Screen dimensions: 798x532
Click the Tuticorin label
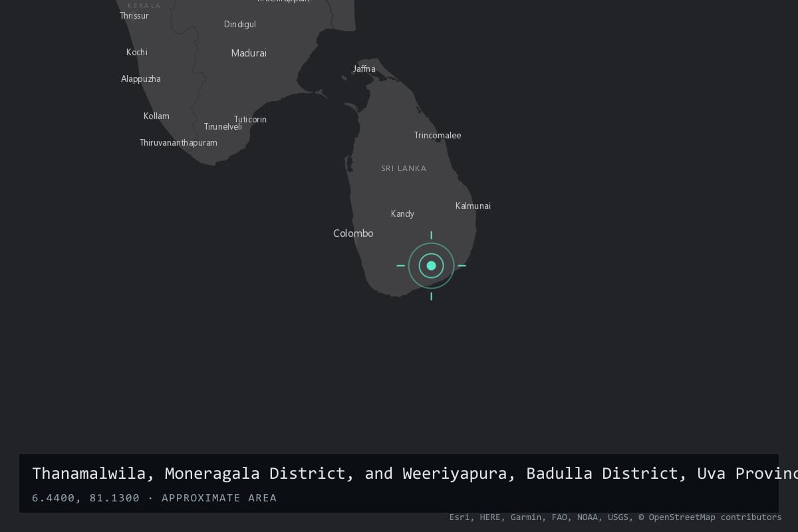pyautogui.click(x=250, y=119)
